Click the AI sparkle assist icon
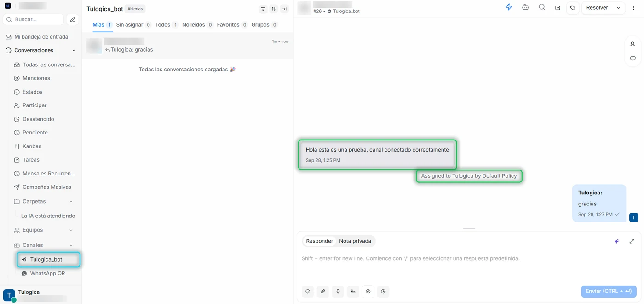This screenshot has height=304, width=644. tap(617, 241)
